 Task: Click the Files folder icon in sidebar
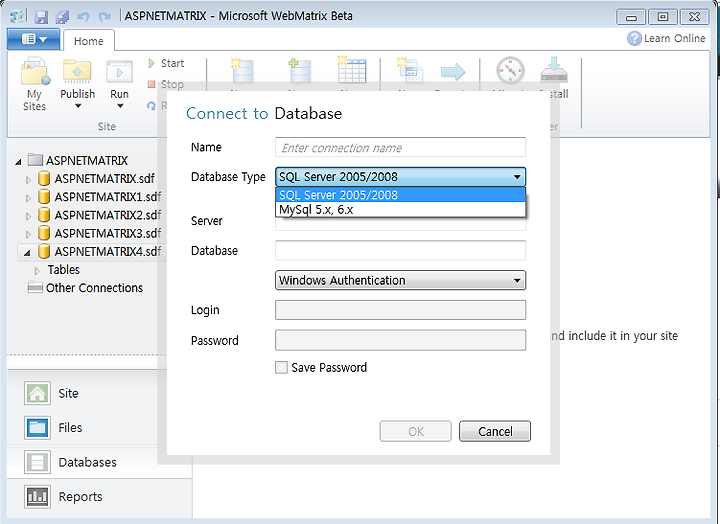[x=37, y=428]
